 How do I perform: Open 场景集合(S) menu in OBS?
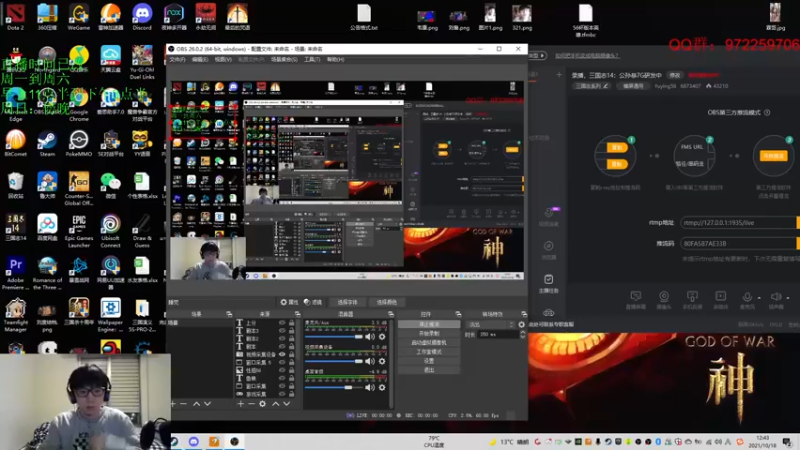click(x=284, y=60)
